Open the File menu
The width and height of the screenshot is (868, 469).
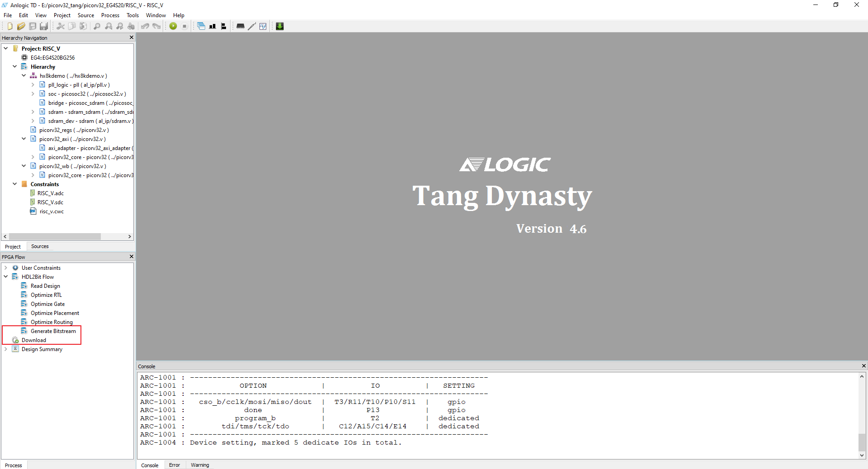pyautogui.click(x=8, y=15)
